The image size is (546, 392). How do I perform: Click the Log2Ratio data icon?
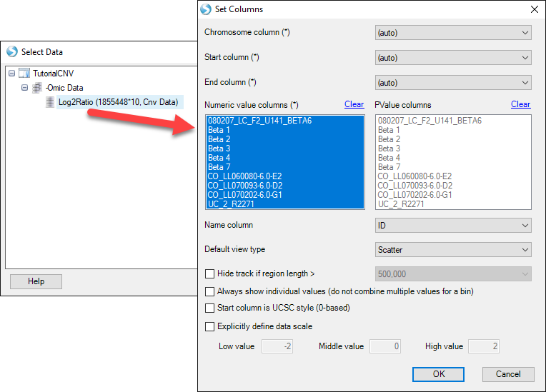(x=50, y=102)
